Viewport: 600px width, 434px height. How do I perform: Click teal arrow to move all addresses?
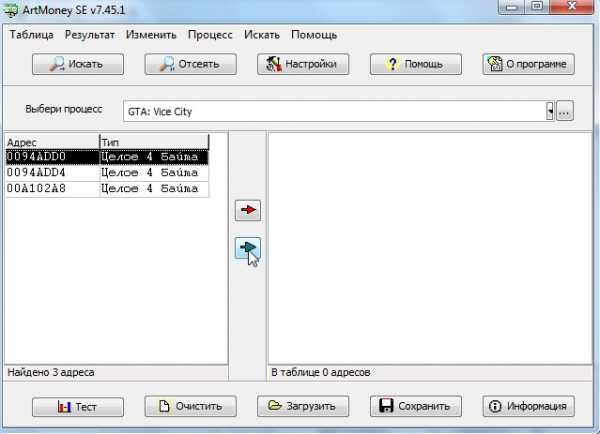(x=248, y=248)
